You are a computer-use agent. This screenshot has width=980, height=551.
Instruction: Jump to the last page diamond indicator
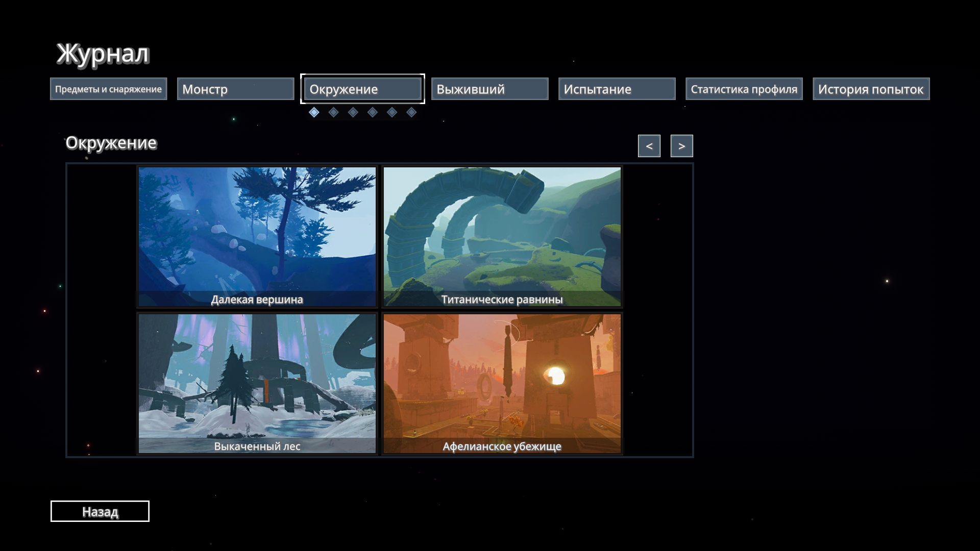pos(411,112)
